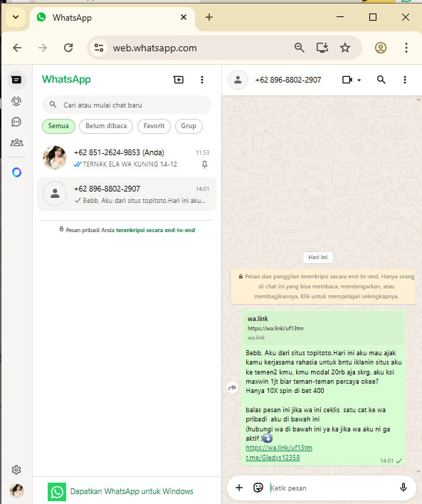The height and width of the screenshot is (504, 422).
Task: Click the Hari Ini date chip
Action: (x=318, y=257)
